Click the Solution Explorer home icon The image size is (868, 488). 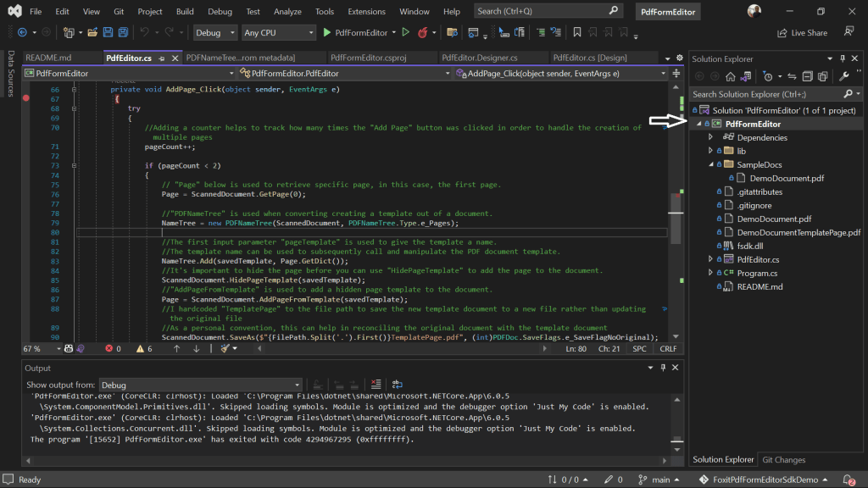(731, 76)
